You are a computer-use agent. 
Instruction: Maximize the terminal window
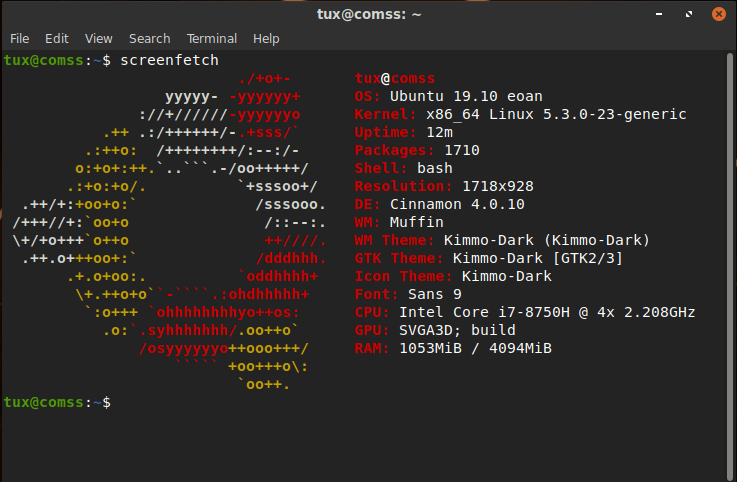click(x=687, y=13)
